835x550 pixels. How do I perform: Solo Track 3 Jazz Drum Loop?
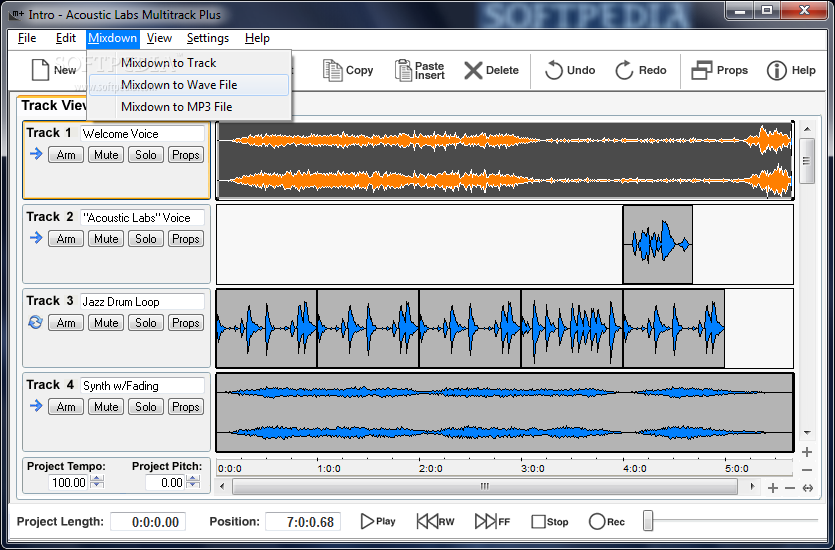(x=146, y=323)
